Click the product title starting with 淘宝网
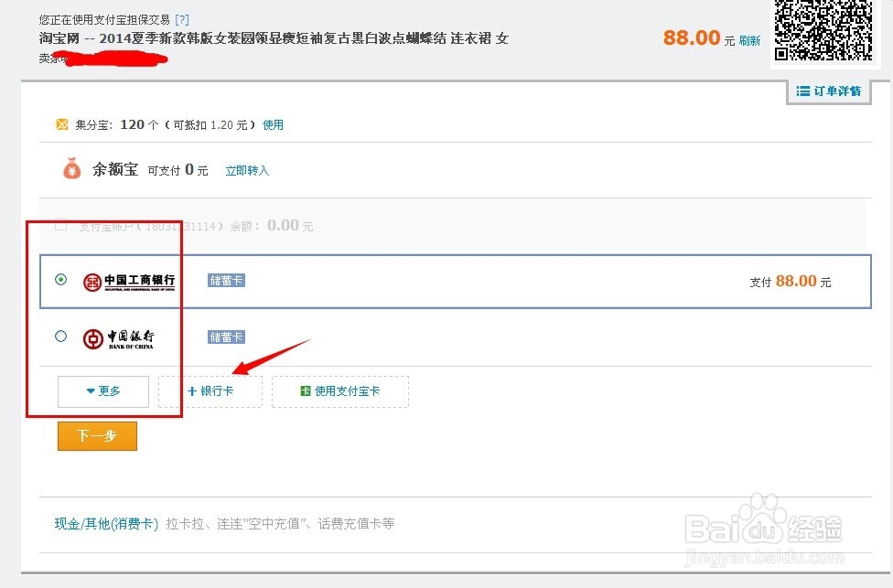The width and height of the screenshot is (893, 588). (274, 38)
